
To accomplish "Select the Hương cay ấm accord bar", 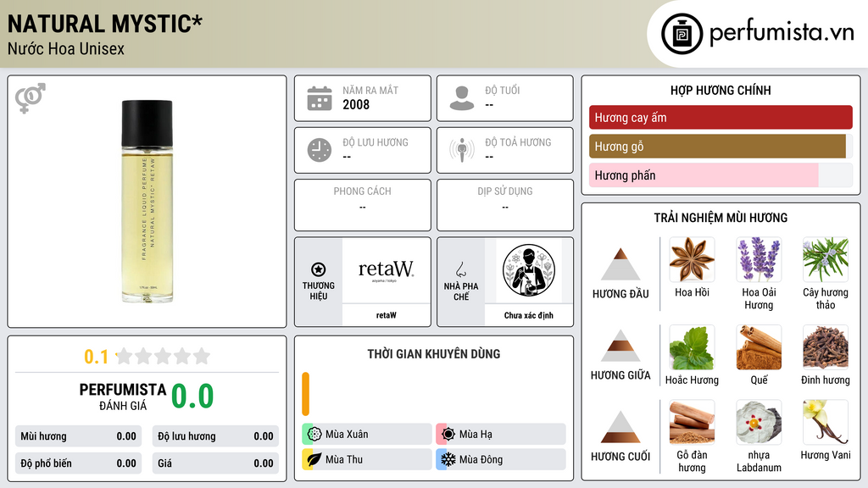I will tap(721, 117).
